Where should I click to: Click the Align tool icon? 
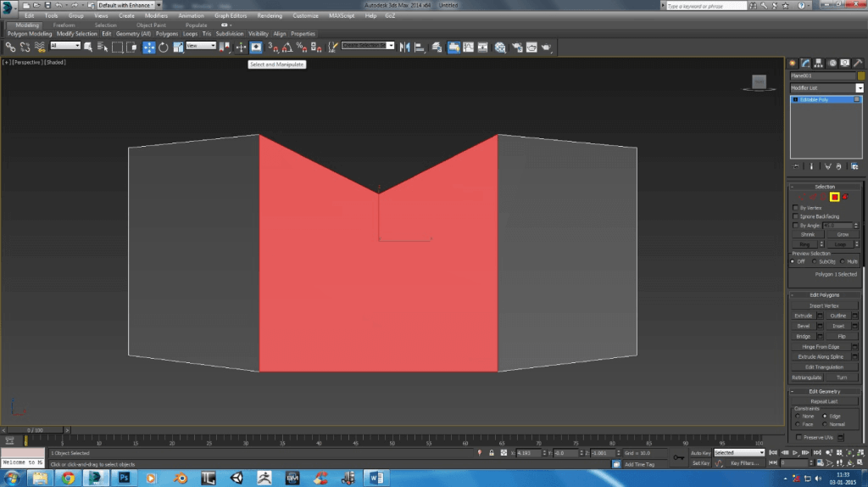(419, 48)
